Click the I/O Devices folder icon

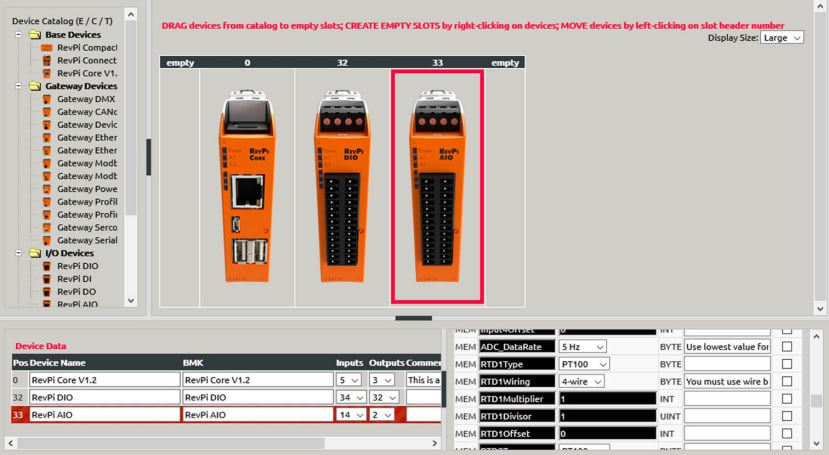click(35, 253)
